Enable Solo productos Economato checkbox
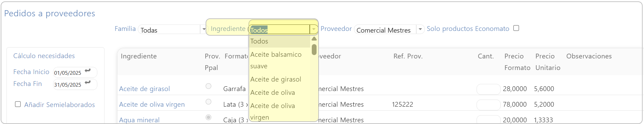This screenshot has height=124, width=644. pyautogui.click(x=516, y=28)
